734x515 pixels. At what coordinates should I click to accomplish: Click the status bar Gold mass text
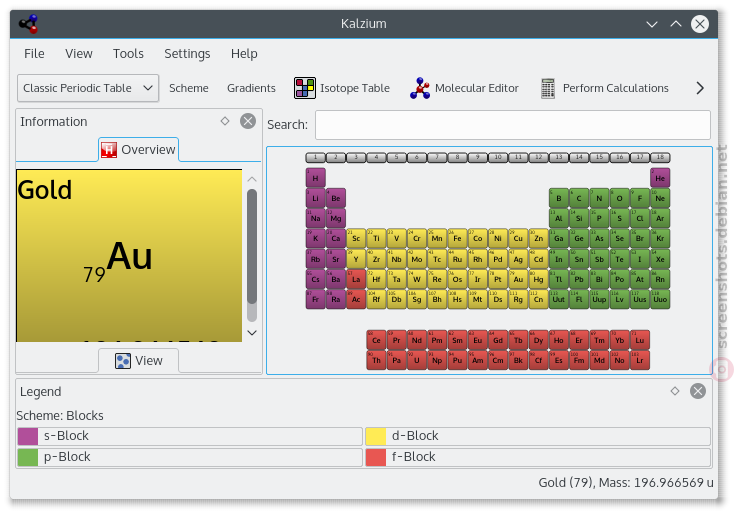click(x=625, y=482)
